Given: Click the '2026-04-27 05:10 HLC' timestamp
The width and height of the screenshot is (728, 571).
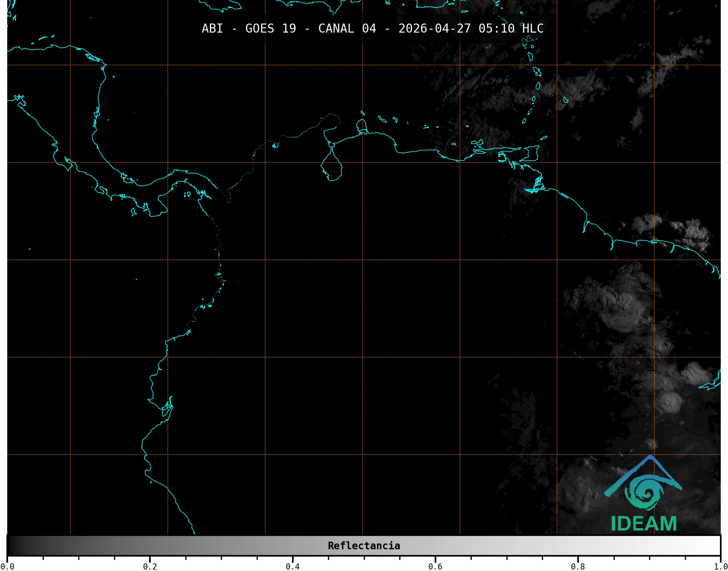Looking at the screenshot, I should coord(471,29).
